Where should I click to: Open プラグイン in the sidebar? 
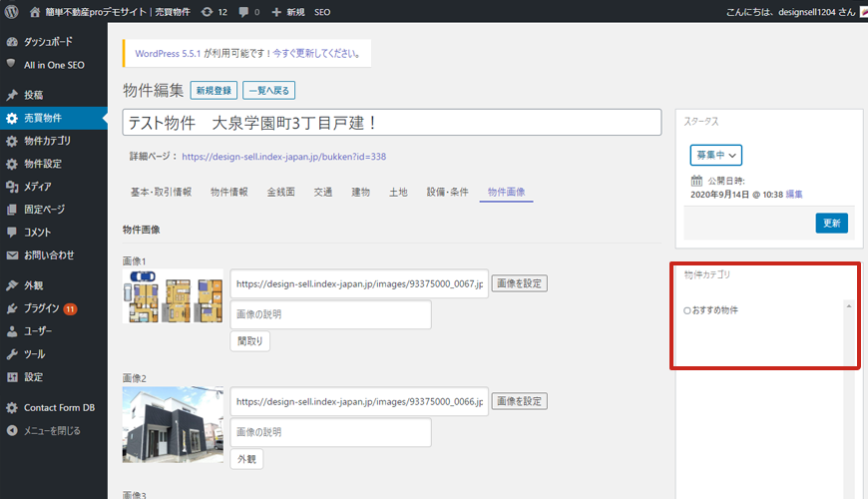42,308
